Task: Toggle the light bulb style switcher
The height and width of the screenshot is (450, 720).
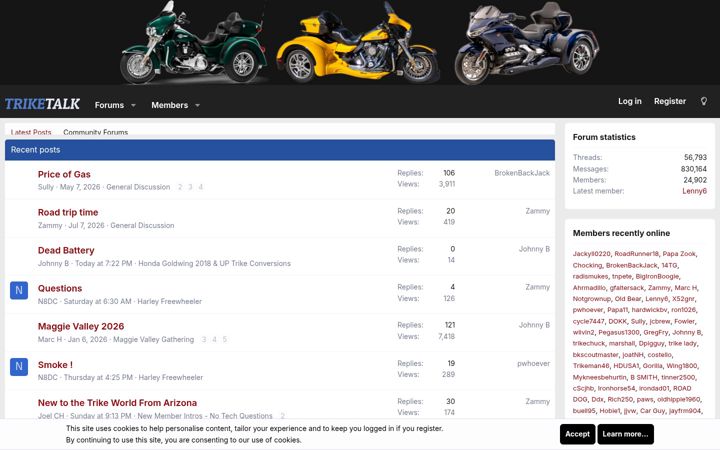Action: (x=703, y=101)
